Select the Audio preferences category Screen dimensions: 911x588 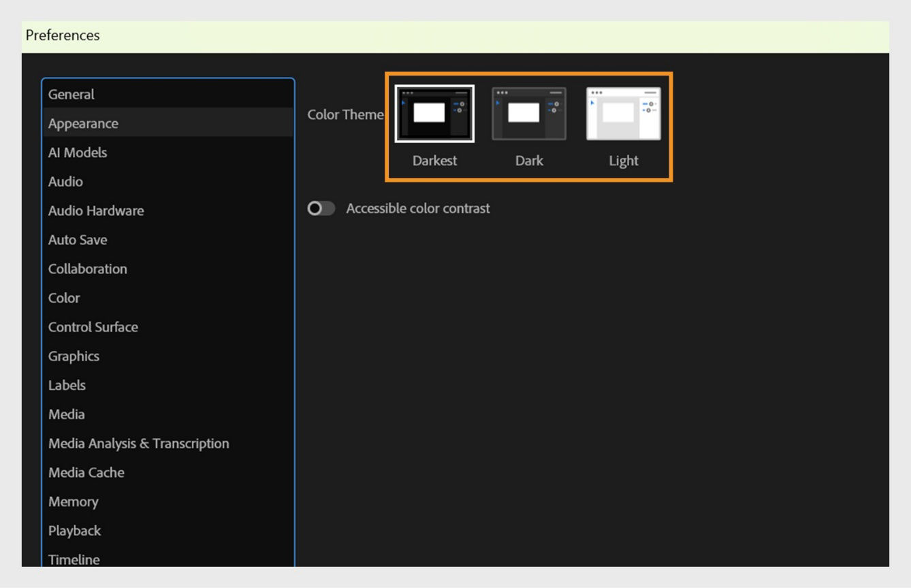[x=65, y=182]
